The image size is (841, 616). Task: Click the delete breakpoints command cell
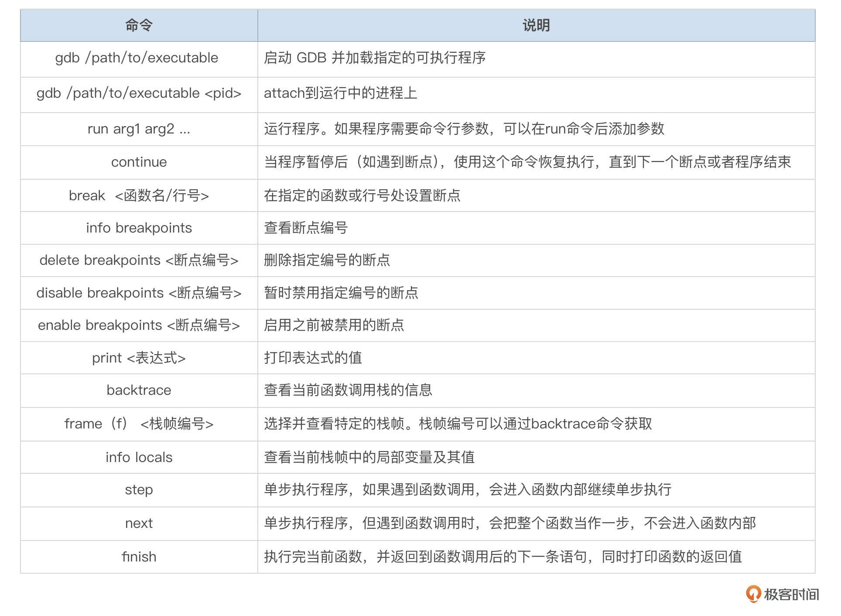coord(139,260)
